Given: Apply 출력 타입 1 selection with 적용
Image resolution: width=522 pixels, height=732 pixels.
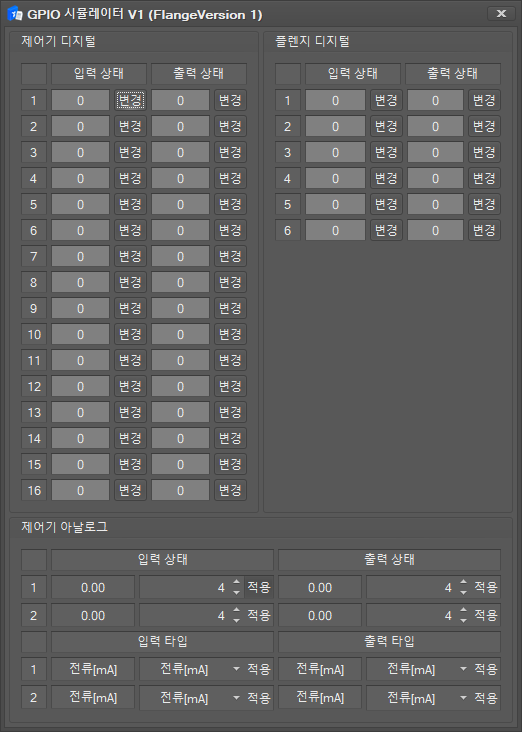Looking at the screenshot, I should coord(486,669).
